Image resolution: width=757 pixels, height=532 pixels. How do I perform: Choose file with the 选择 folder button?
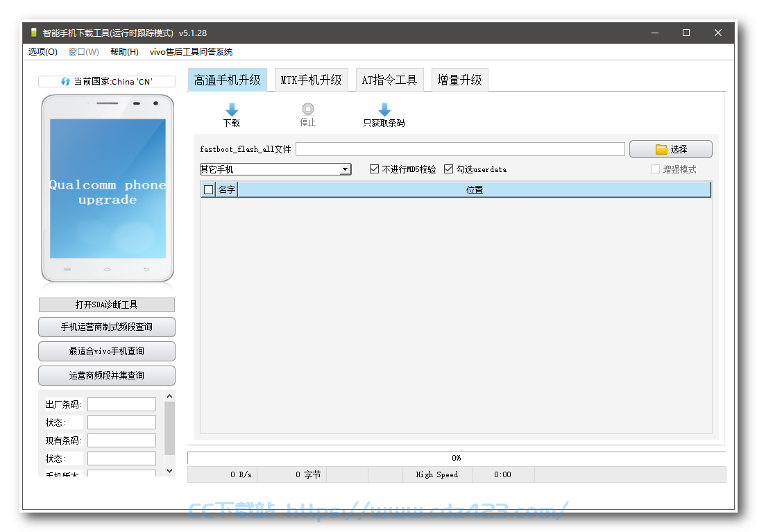coord(670,149)
